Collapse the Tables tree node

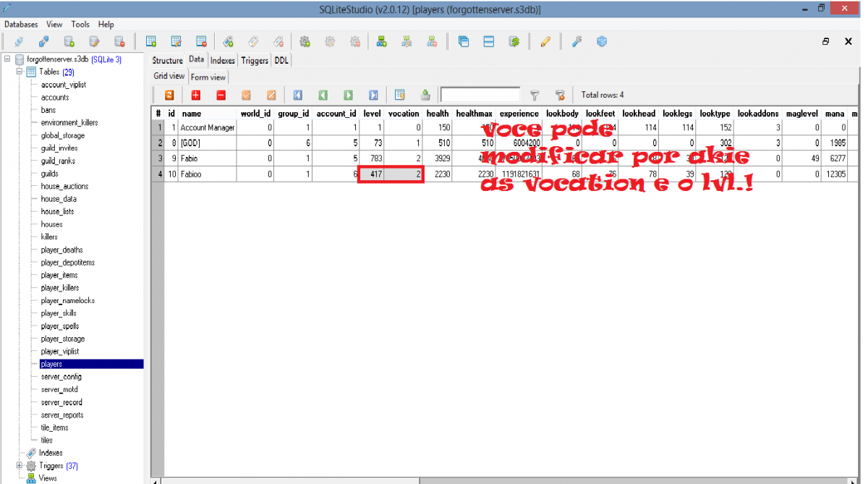(x=20, y=72)
